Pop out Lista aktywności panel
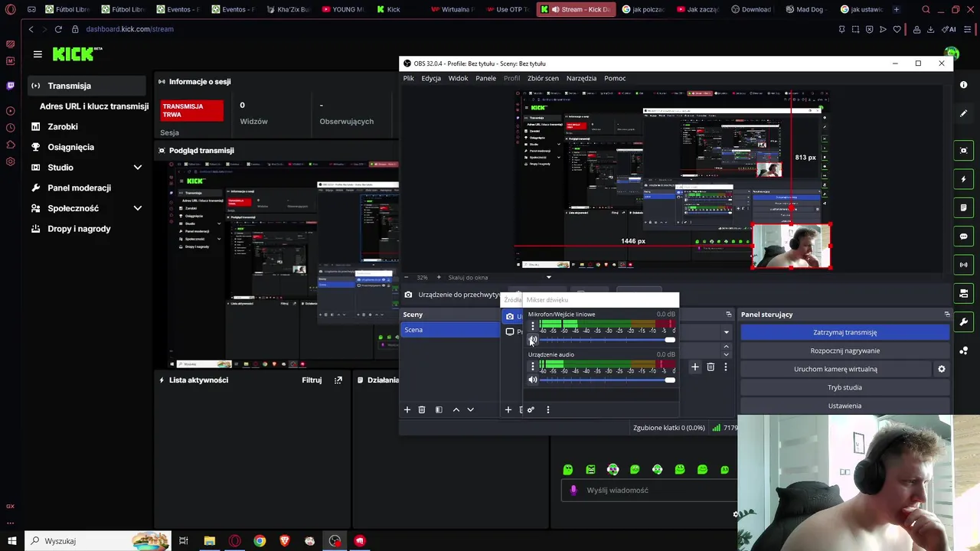This screenshot has height=551, width=980. tap(338, 380)
